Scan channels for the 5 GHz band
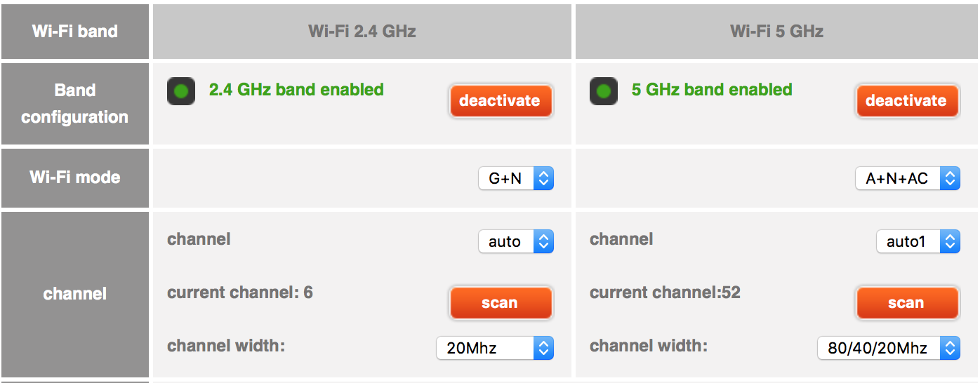This screenshot has height=383, width=980. pos(906,303)
